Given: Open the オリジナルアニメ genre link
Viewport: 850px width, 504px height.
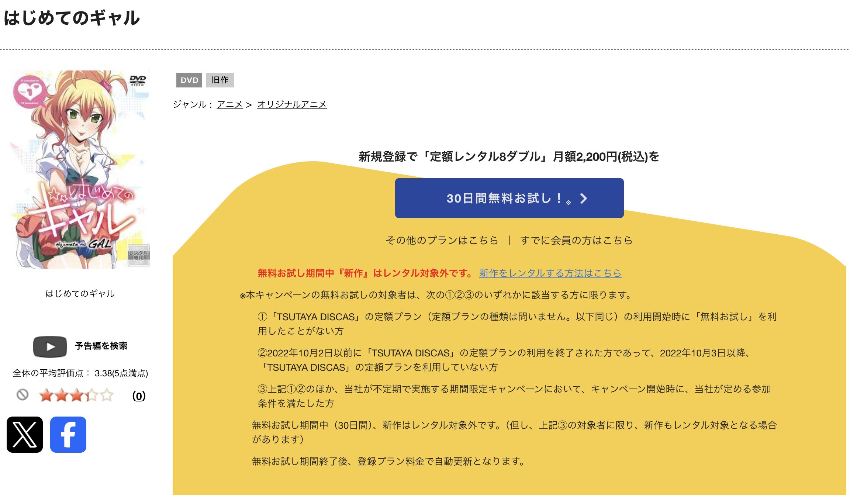Looking at the screenshot, I should pos(292,104).
